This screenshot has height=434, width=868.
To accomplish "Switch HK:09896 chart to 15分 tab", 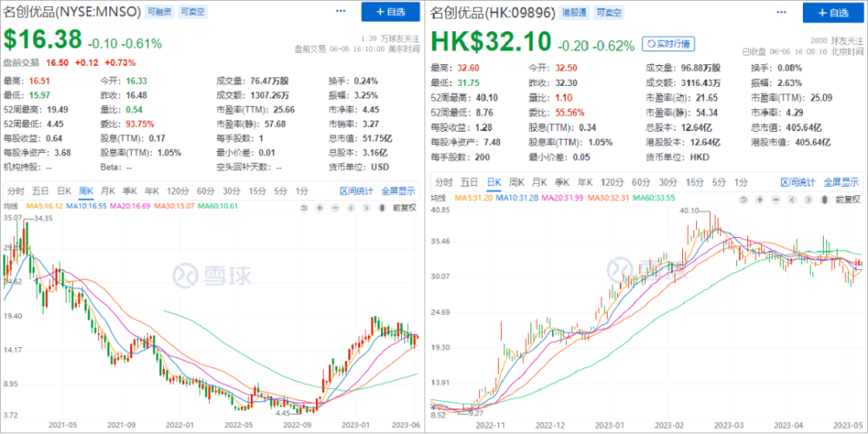I will tap(694, 182).
